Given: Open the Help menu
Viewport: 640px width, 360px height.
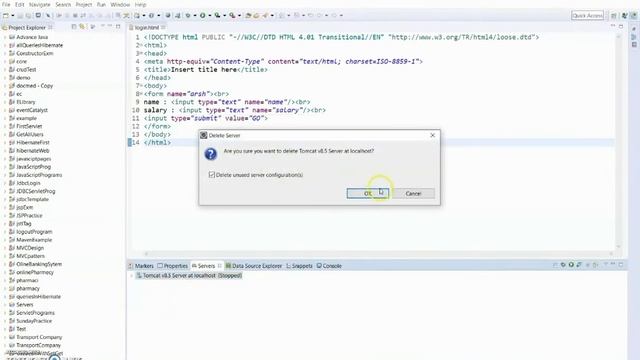Looking at the screenshot, I should [x=140, y=4].
